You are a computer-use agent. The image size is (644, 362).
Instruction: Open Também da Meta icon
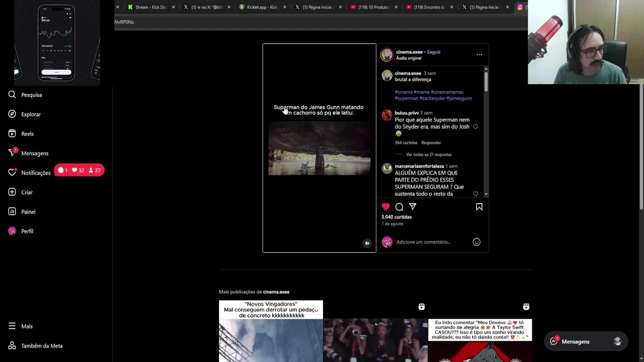pyautogui.click(x=12, y=346)
